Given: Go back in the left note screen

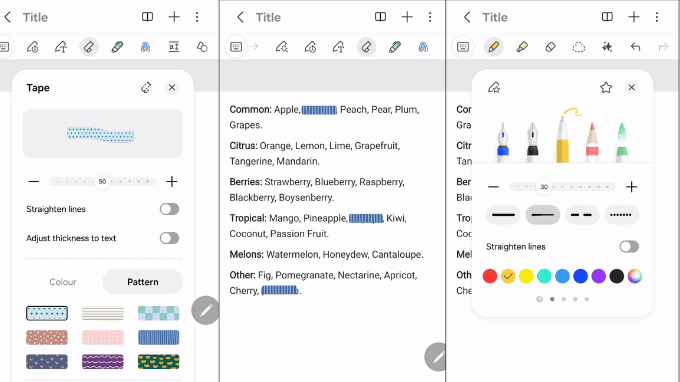Looking at the screenshot, I should [x=7, y=17].
